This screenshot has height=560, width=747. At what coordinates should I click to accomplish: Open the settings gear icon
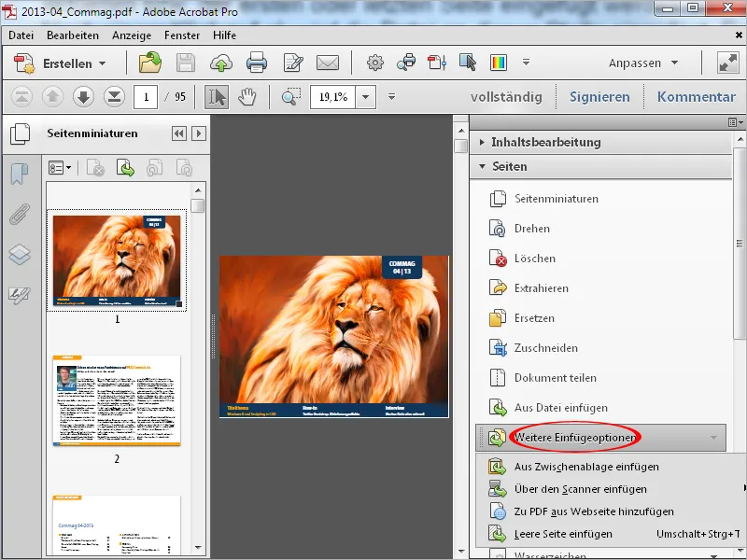375,63
